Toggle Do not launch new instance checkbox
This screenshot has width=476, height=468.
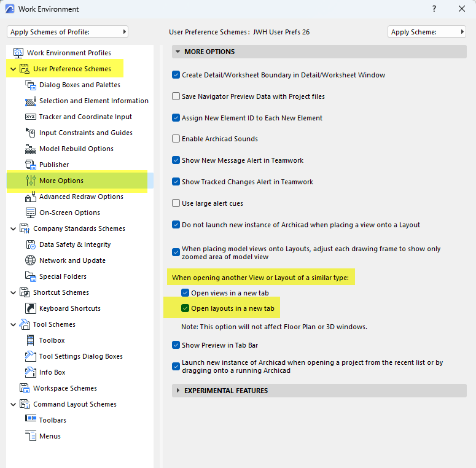click(176, 225)
